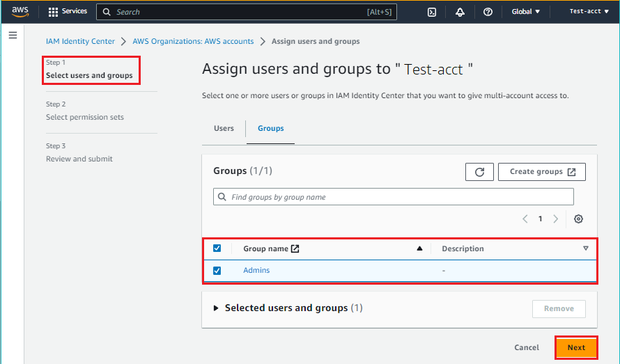Screen dimensions: 620x364
Task: Go to IAM Identity Center breadcrumb
Action: coord(80,42)
